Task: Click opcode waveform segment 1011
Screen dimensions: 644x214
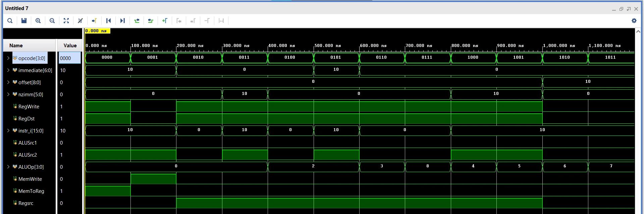Action: 610,57
